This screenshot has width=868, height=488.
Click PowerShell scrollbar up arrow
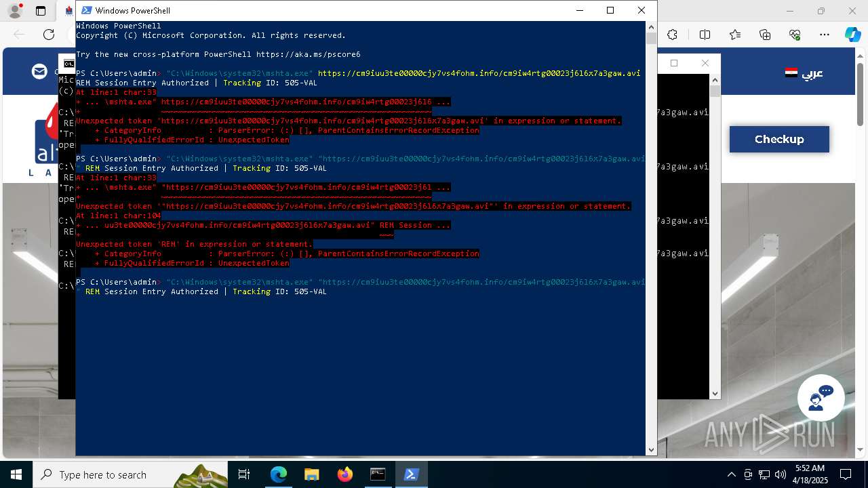point(651,26)
